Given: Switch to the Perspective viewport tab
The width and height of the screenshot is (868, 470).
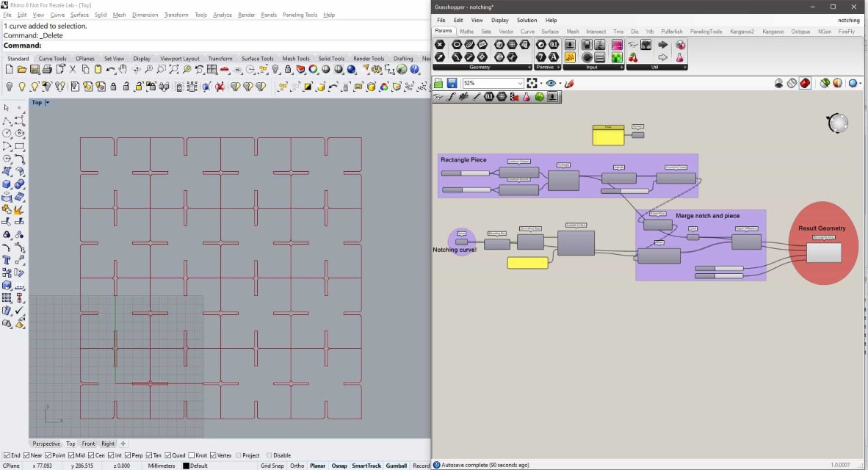Looking at the screenshot, I should 46,444.
